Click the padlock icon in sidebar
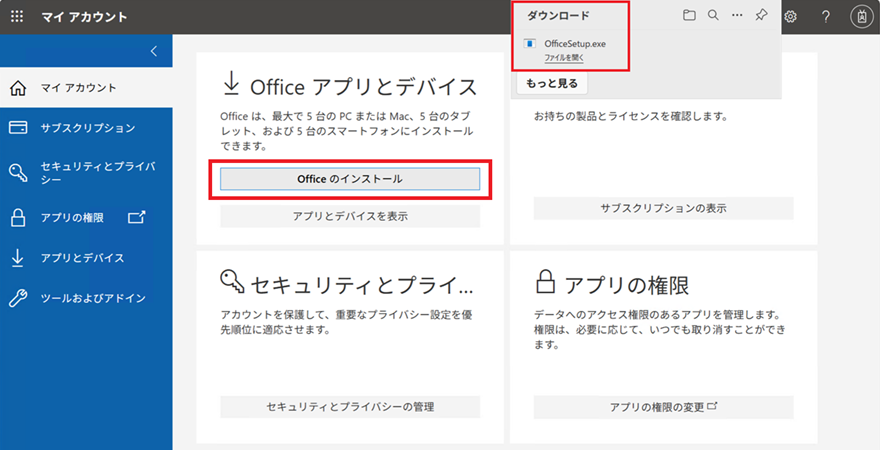This screenshot has height=450, width=880. (19, 218)
